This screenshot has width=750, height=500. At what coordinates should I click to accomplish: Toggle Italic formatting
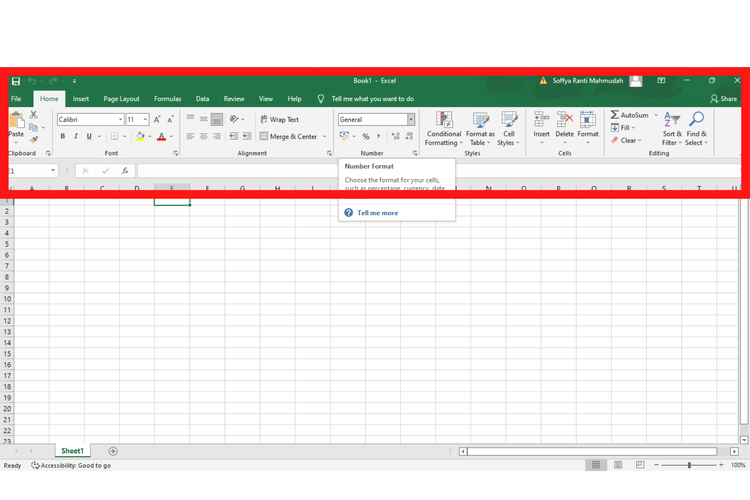(x=75, y=136)
